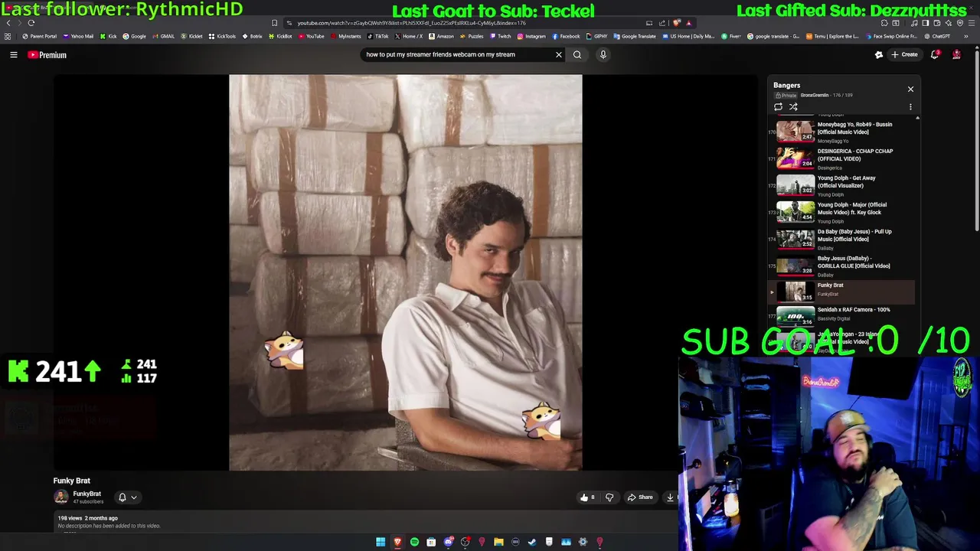The image size is (980, 551).
Task: Clear the YouTube search query
Action: [559, 54]
